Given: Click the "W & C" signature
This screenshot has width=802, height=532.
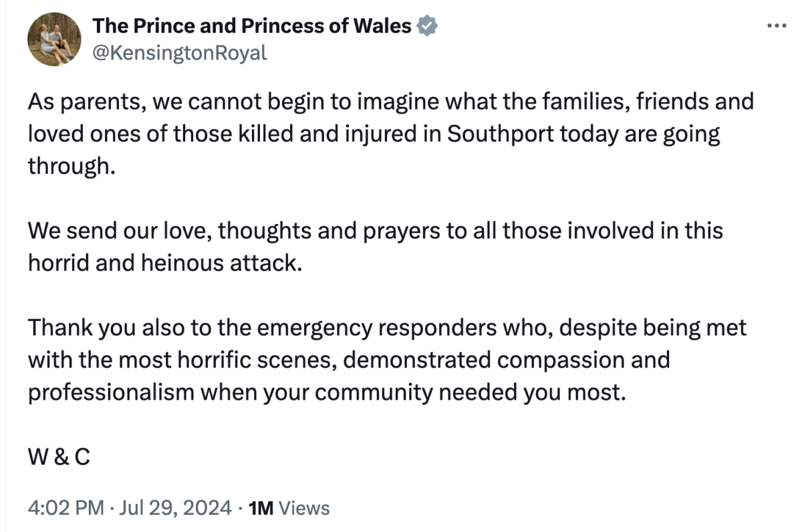Looking at the screenshot, I should pyautogui.click(x=59, y=458).
